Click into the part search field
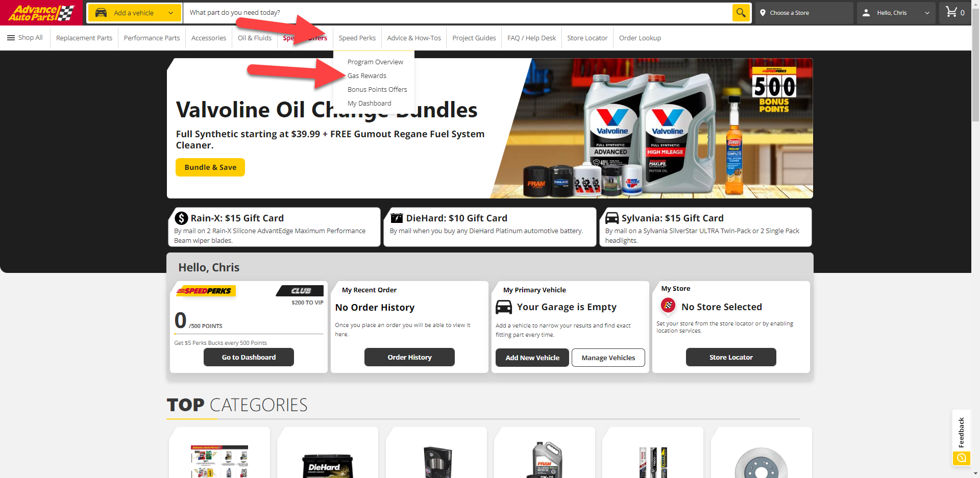 459,13
